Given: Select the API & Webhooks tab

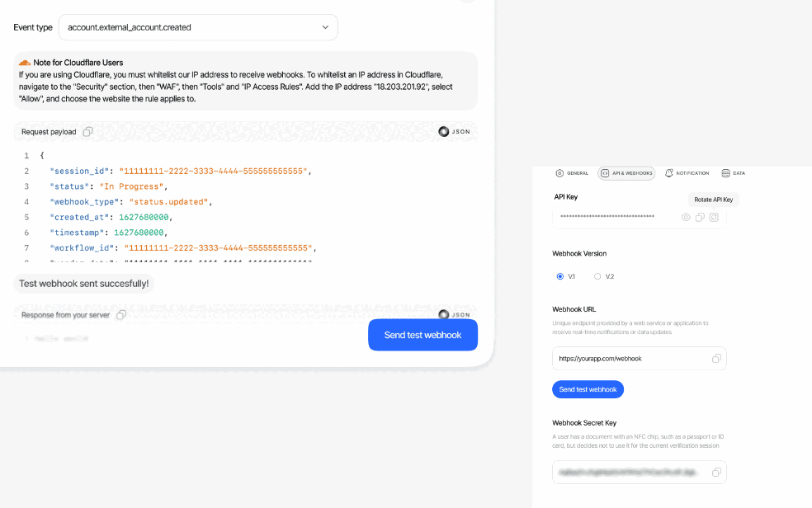Looking at the screenshot, I should pos(626,173).
